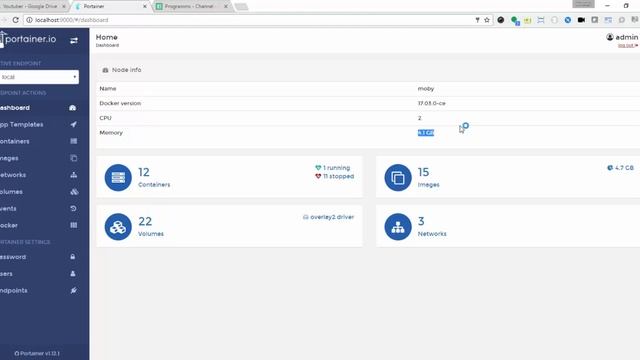Click the camera extension icon in toolbar
The image size is (640, 360).
581,20
